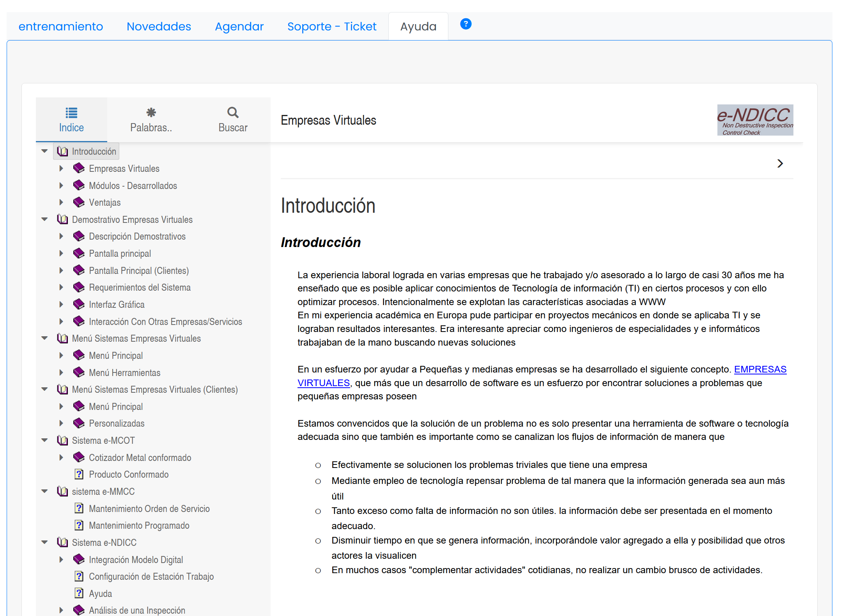The height and width of the screenshot is (616, 841).
Task: Click the Buscar magnifier icon
Action: click(x=233, y=113)
